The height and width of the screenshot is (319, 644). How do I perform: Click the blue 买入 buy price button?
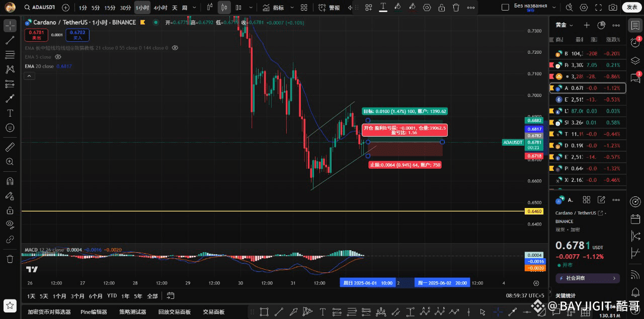(x=78, y=35)
